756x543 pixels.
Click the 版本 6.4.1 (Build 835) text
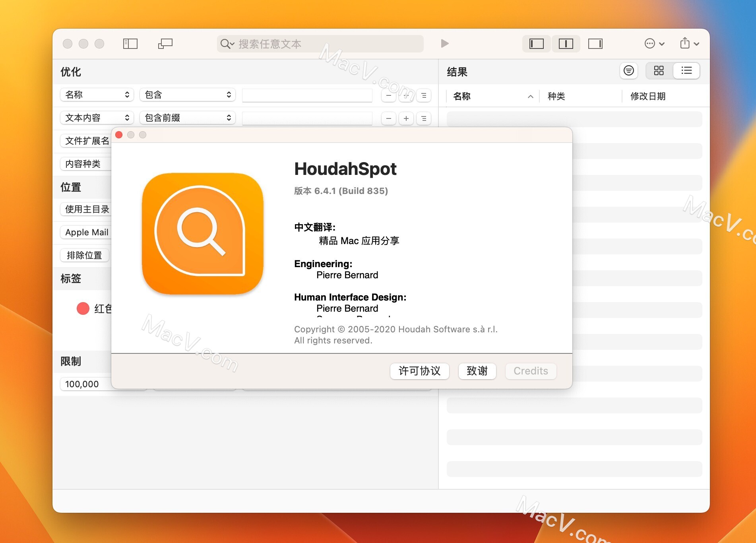click(x=341, y=191)
